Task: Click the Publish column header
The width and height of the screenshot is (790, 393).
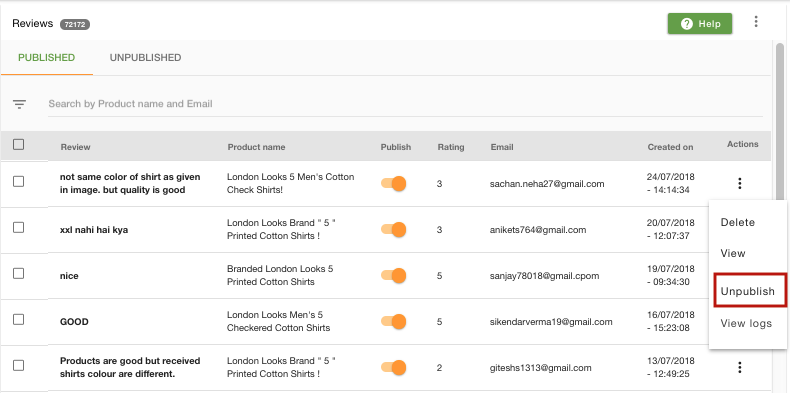Action: [x=396, y=147]
